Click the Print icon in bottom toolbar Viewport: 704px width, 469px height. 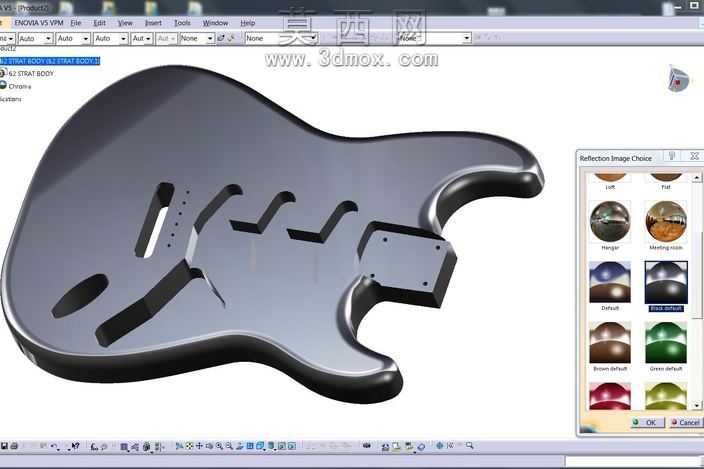tap(14, 446)
